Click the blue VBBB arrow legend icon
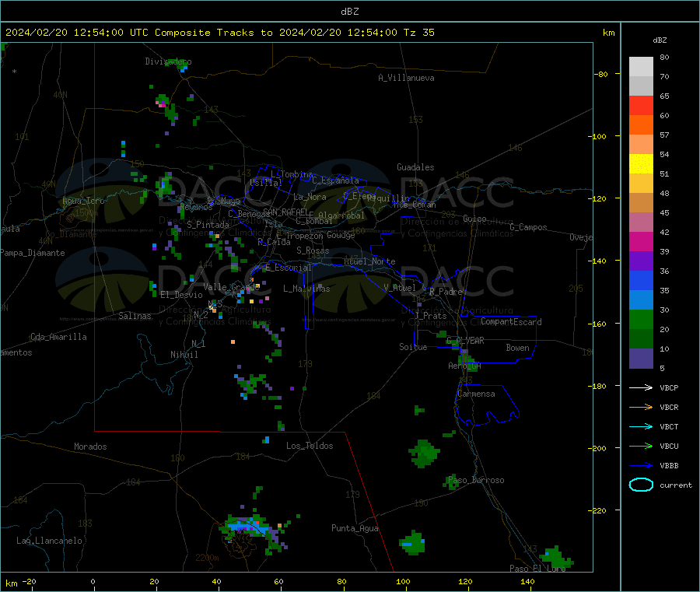This screenshot has width=700, height=592. point(641,465)
